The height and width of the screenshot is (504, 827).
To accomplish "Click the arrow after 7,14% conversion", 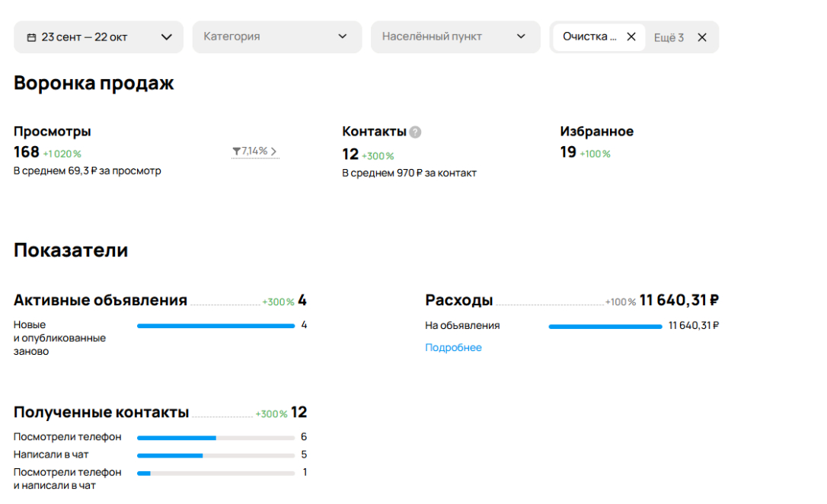I will point(274,152).
